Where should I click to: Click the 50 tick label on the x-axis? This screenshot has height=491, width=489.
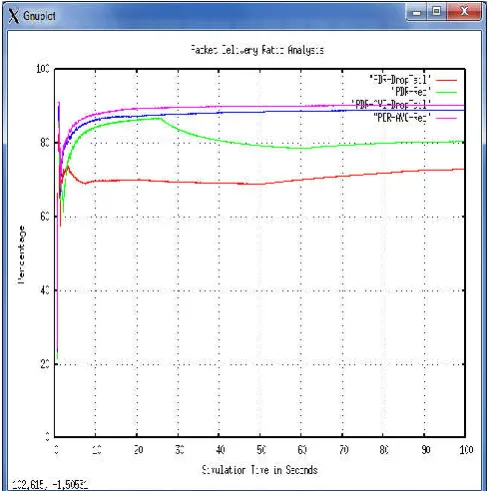(261, 450)
